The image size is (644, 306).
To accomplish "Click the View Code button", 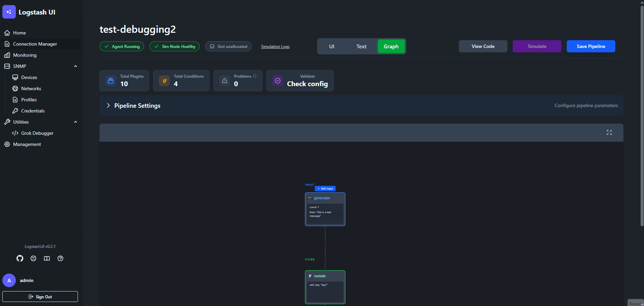I will (x=483, y=46).
